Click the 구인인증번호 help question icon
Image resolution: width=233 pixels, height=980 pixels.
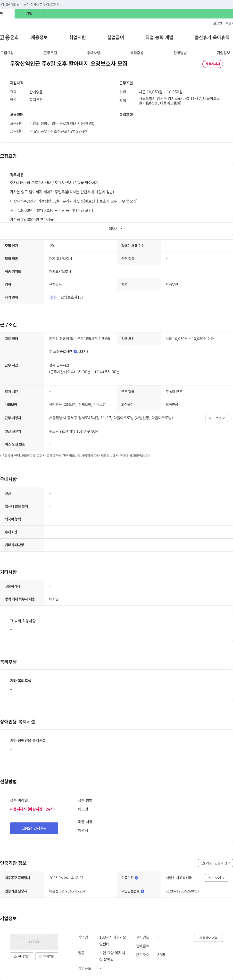[x=142, y=891]
